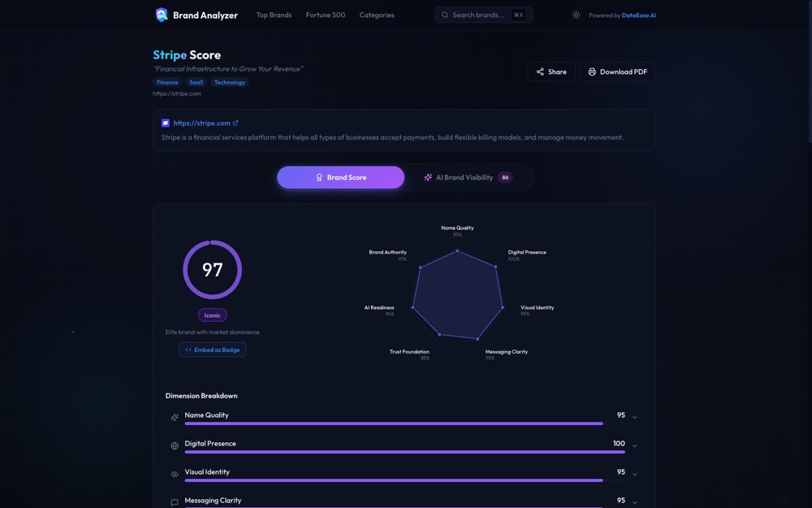812x508 pixels.
Task: Click the sparkle icon in AI Brand Visibility
Action: coord(428,177)
